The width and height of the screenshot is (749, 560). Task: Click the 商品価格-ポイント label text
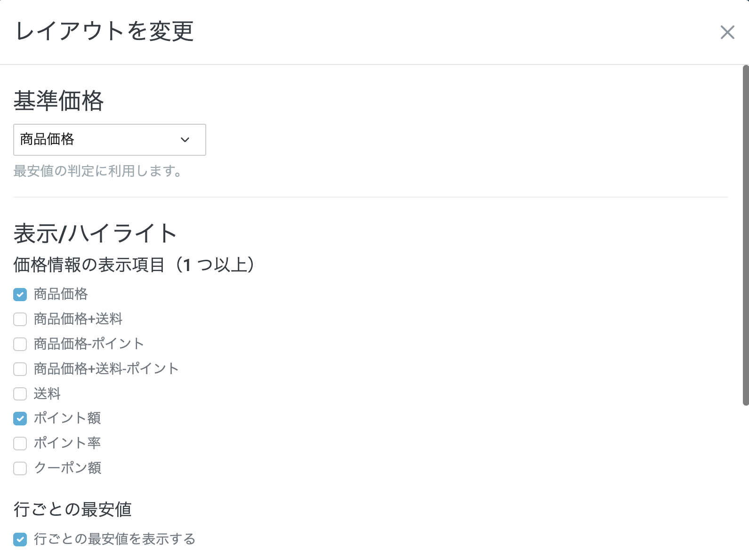89,344
